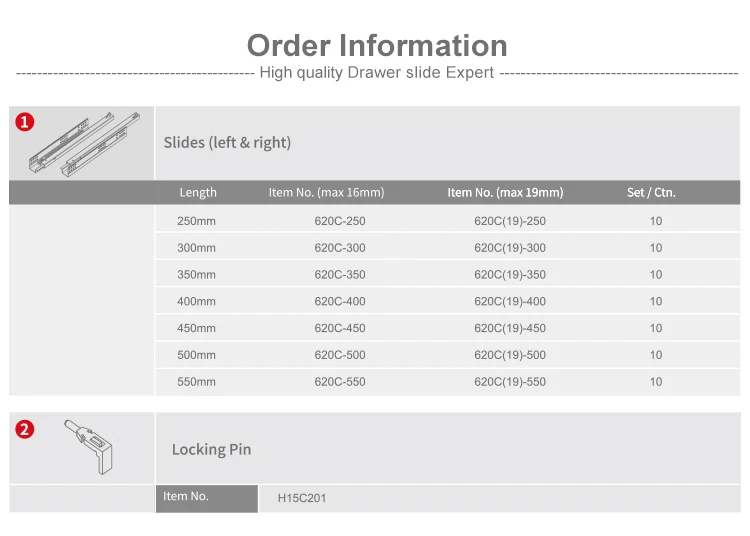Select item number 620C(19)-550
This screenshot has height=536, width=750.
coord(510,382)
